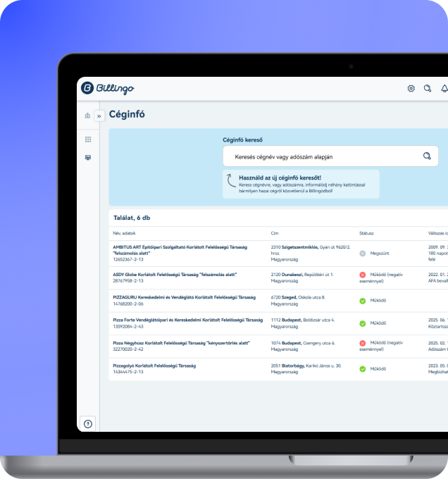The height and width of the screenshot is (479, 448).
Task: Go to the home icon in the sidebar
Action: [x=87, y=116]
